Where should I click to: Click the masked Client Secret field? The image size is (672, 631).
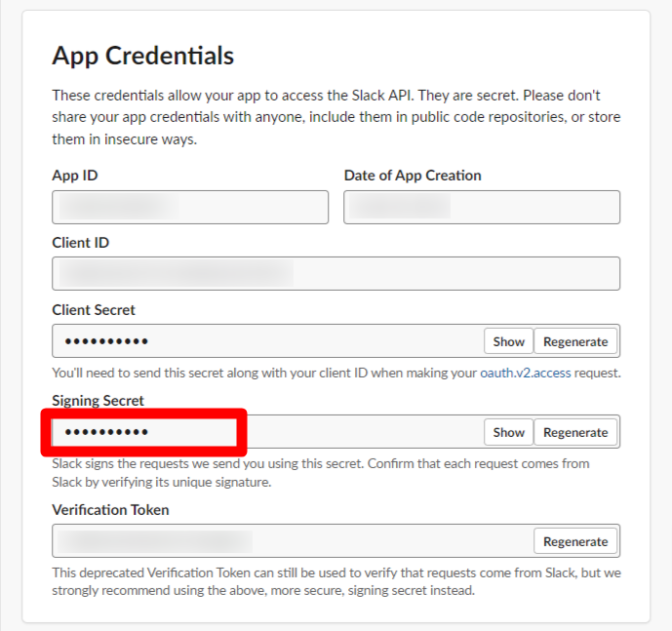268,341
